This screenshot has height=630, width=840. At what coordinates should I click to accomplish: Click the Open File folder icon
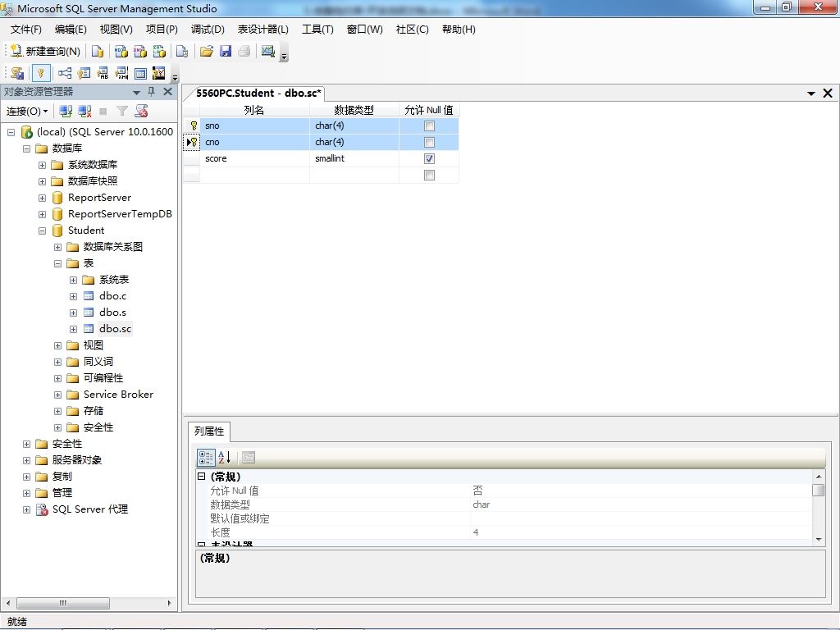tap(206, 51)
